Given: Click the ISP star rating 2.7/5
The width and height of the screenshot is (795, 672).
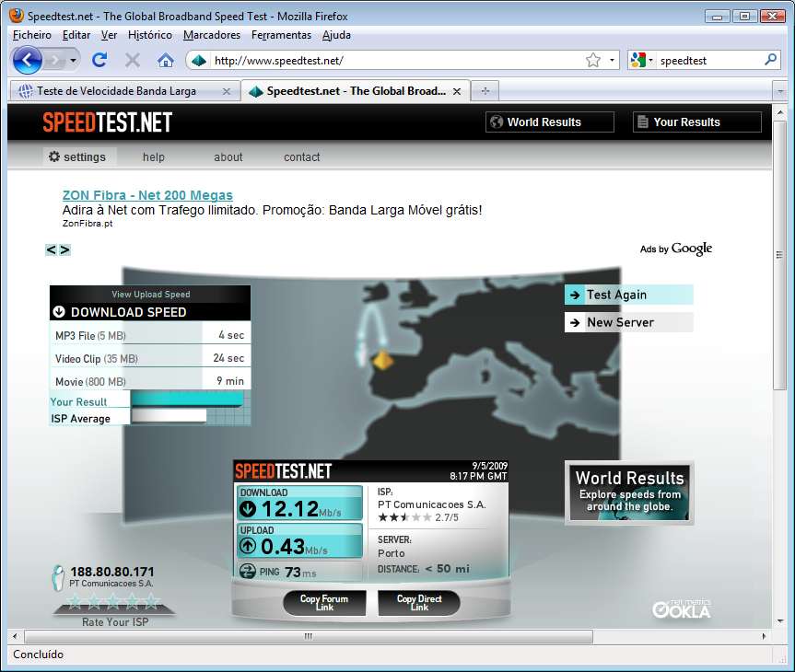Looking at the screenshot, I should coord(418,517).
